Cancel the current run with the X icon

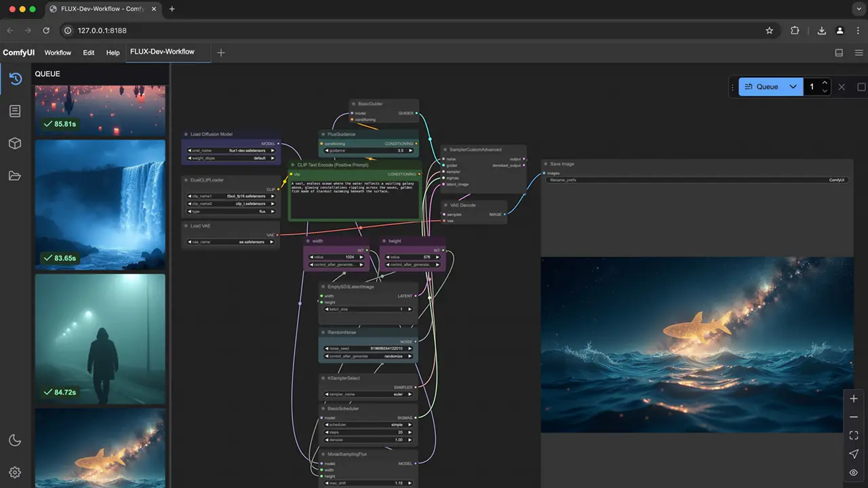click(842, 87)
